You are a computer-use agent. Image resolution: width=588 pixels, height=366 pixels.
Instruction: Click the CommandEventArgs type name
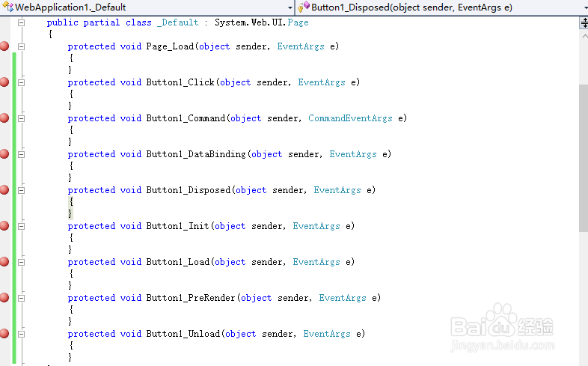[x=350, y=118]
